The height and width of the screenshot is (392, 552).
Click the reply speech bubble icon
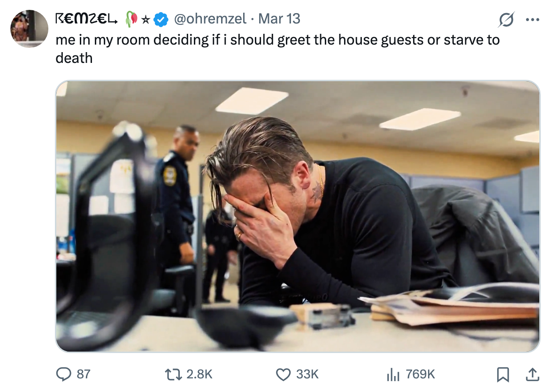pyautogui.click(x=63, y=374)
